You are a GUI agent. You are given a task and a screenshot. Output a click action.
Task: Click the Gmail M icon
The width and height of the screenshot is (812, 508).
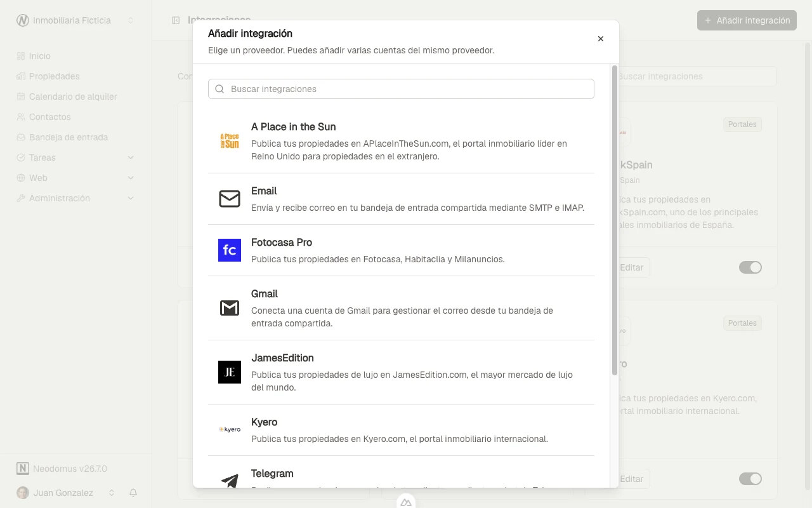pyautogui.click(x=230, y=308)
